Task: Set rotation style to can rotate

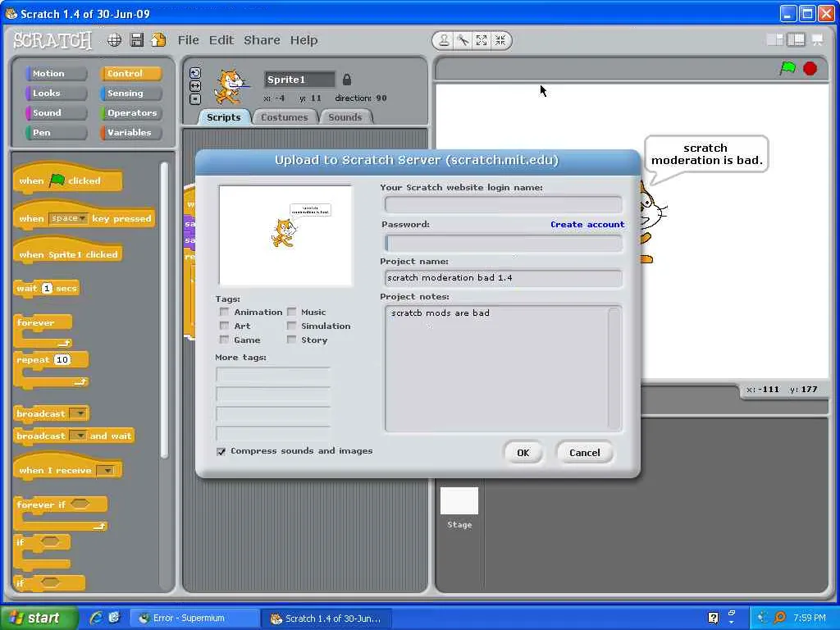Action: pos(195,73)
